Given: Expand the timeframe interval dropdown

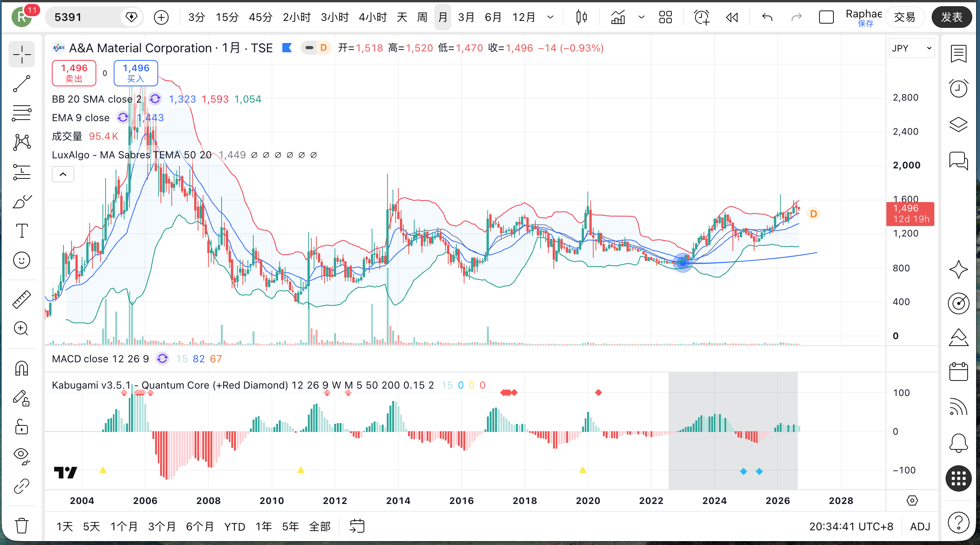Looking at the screenshot, I should [550, 17].
